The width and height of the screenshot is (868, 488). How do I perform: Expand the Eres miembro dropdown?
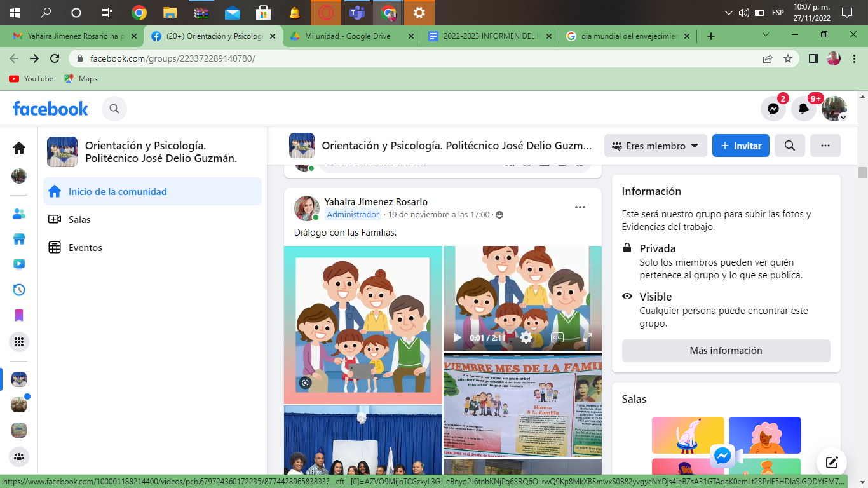[655, 146]
